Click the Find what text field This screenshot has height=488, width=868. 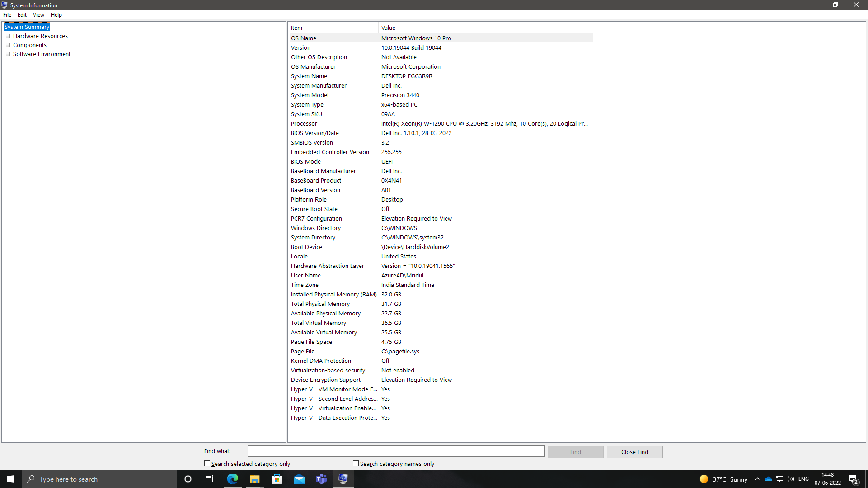tap(396, 451)
